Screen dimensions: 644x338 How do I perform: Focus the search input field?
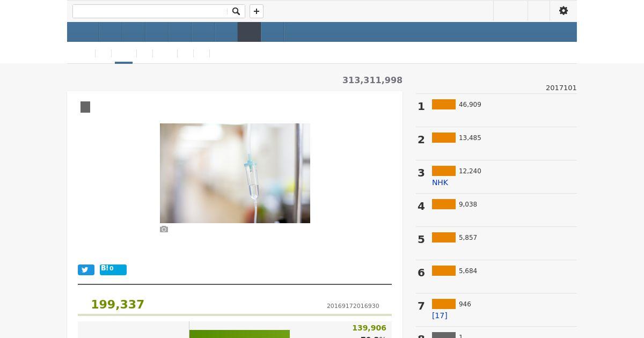tap(150, 11)
